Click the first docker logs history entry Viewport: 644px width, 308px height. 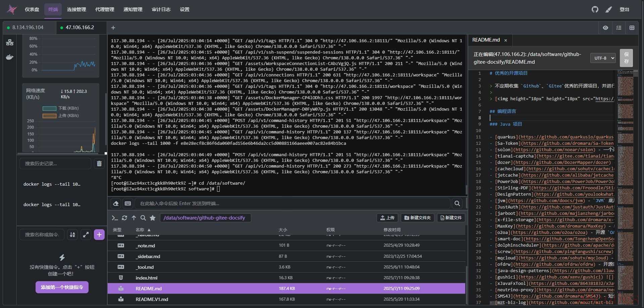click(x=52, y=184)
